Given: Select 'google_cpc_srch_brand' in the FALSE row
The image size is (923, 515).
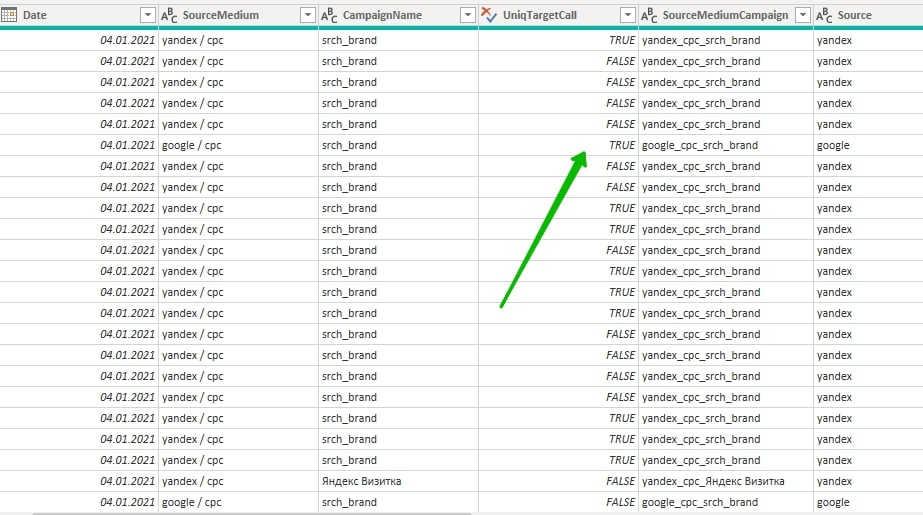Looking at the screenshot, I should (726, 503).
